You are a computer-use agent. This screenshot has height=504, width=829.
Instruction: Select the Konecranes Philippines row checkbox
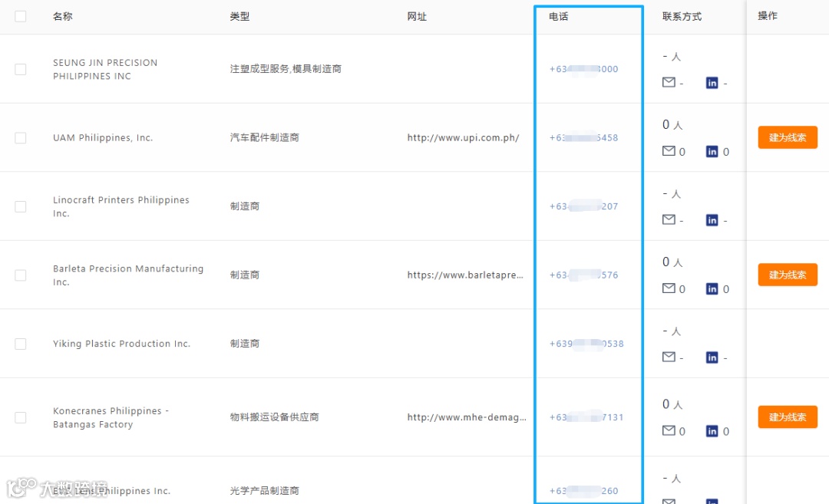[21, 417]
